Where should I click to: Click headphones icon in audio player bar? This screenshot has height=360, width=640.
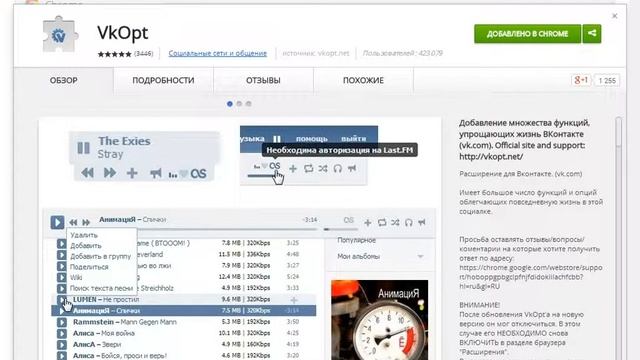point(409,222)
